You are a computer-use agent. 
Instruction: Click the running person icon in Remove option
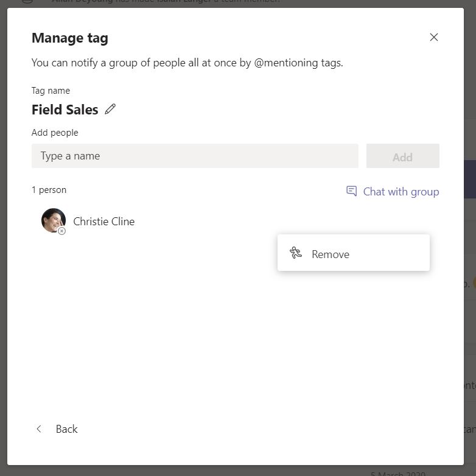[296, 253]
